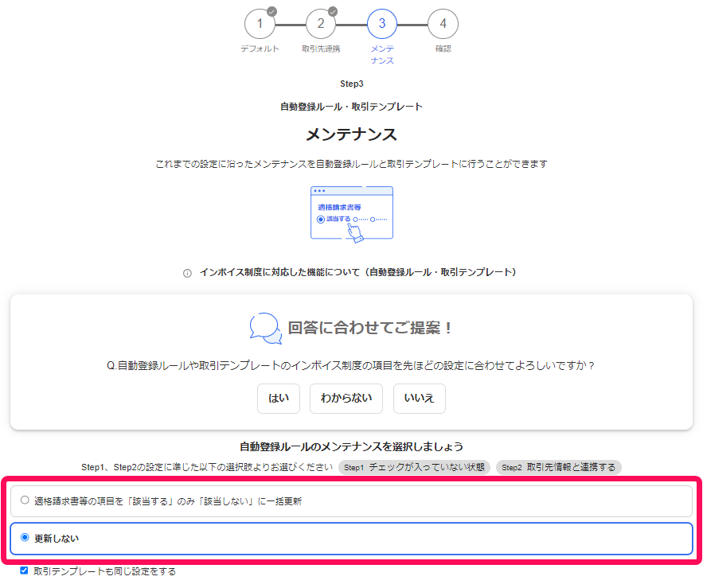The width and height of the screenshot is (703, 588).
Task: Answer はい to the question
Action: pos(279,399)
